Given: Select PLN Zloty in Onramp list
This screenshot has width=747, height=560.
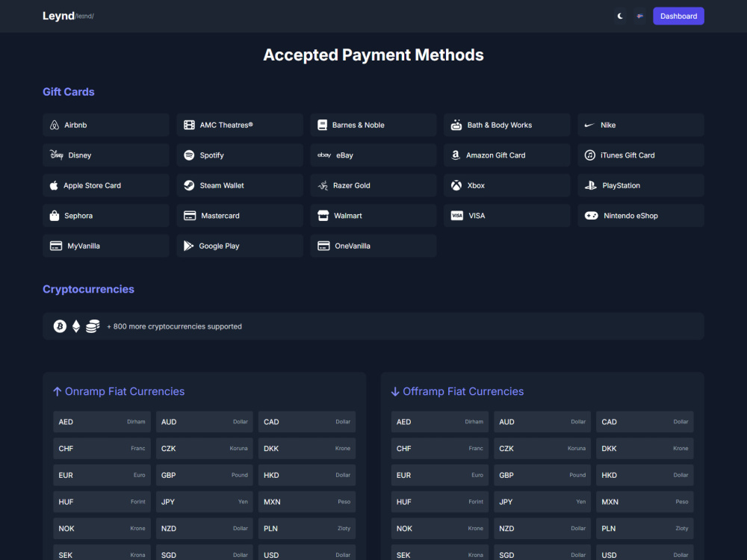Looking at the screenshot, I should pos(307,529).
